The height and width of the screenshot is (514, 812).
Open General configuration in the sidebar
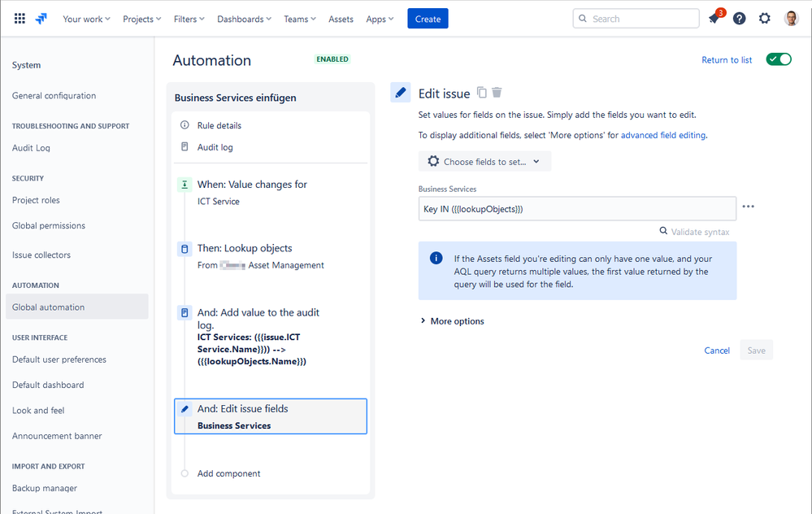54,95
